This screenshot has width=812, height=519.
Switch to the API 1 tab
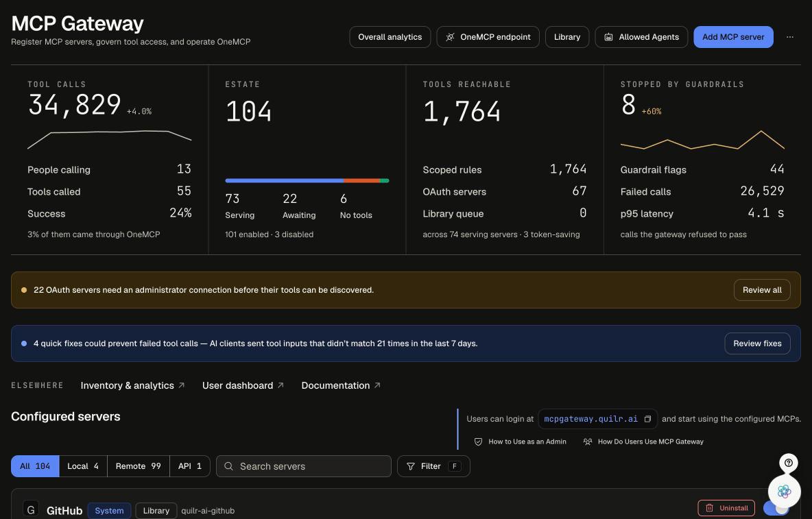(189, 466)
